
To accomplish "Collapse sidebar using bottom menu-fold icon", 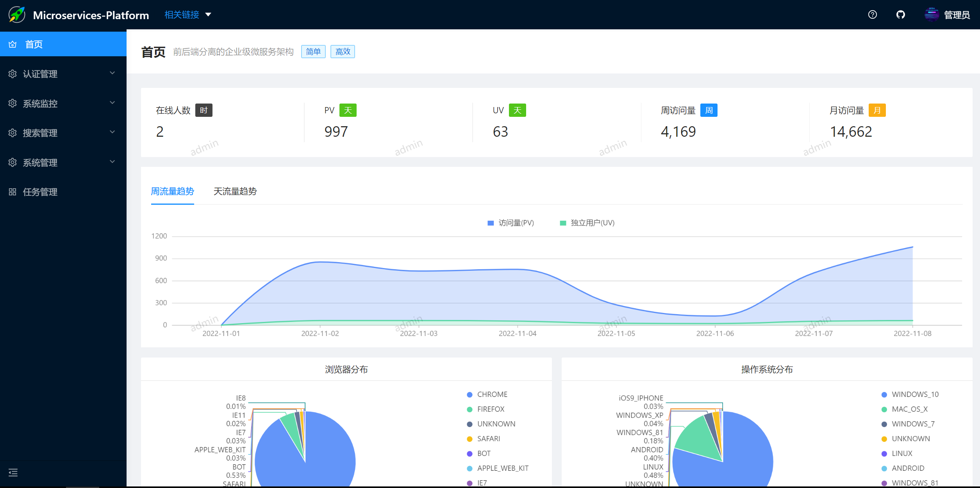I will (13, 473).
